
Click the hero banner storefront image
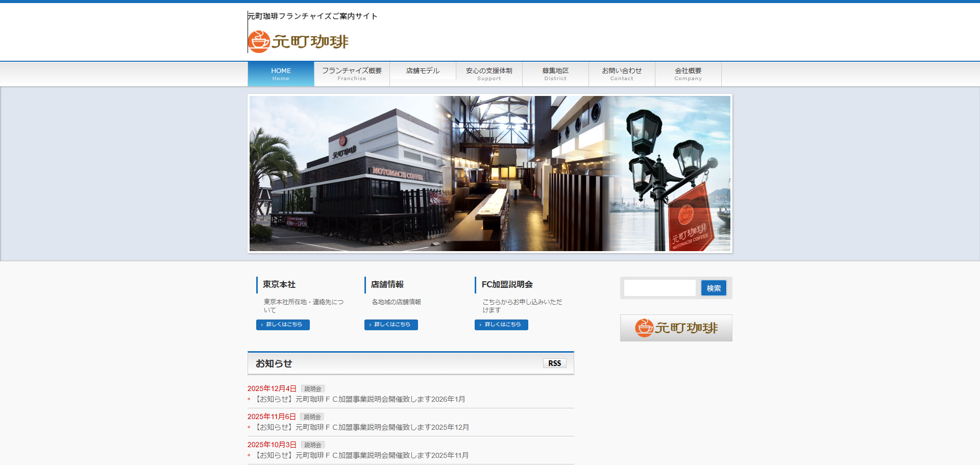point(489,174)
